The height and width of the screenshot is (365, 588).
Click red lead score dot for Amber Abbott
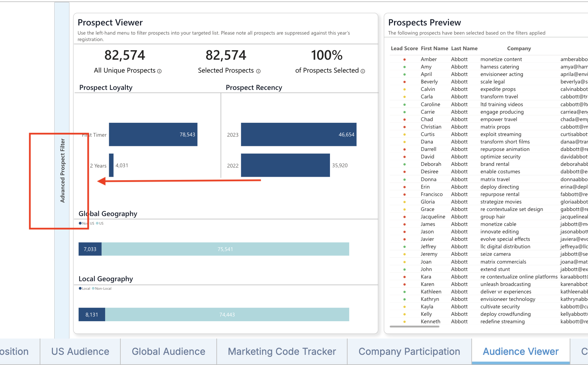click(x=404, y=59)
